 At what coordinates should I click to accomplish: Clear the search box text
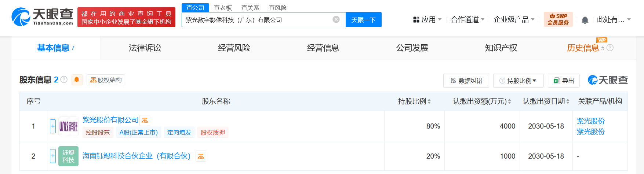tap(336, 19)
